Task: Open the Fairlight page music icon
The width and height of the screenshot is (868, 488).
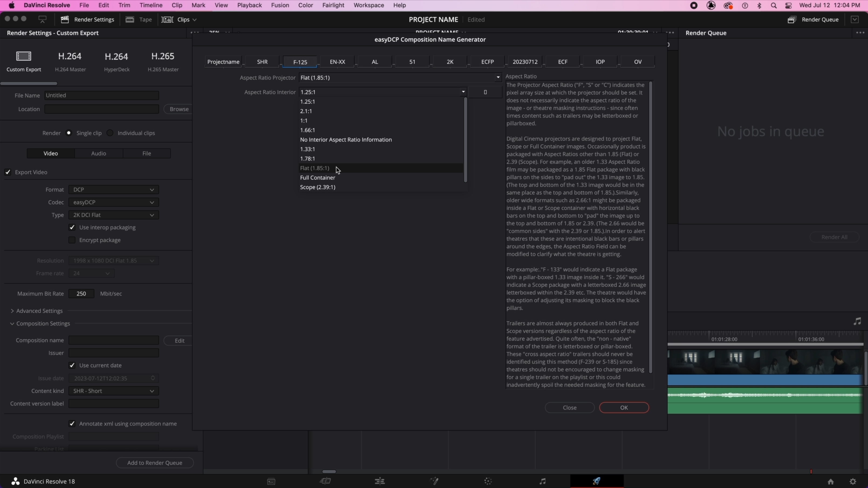Action: (x=542, y=481)
